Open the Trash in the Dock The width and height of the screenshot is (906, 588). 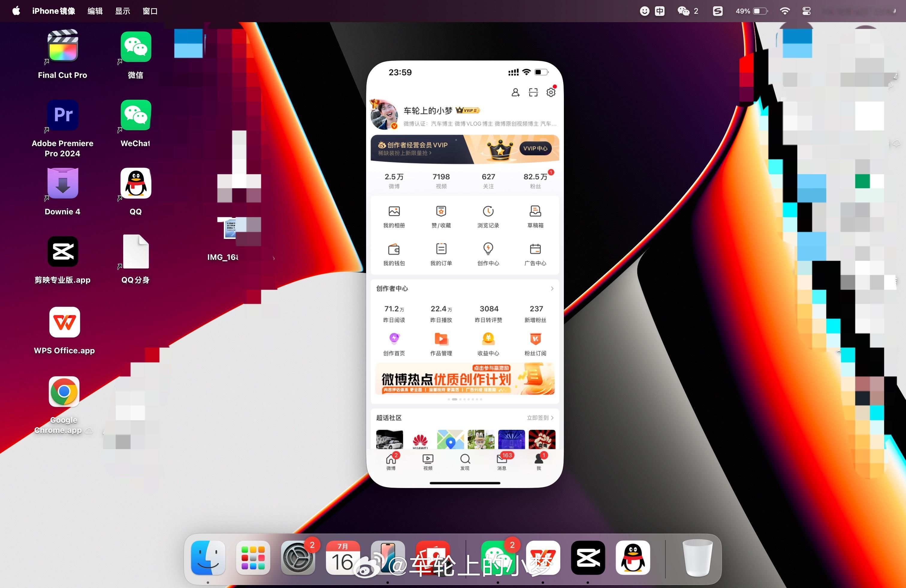(x=697, y=557)
